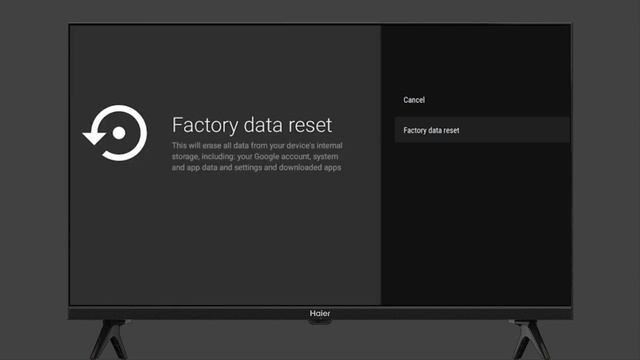This screenshot has height=360, width=640.
Task: Click the circular factory reset icon
Action: tap(116, 133)
